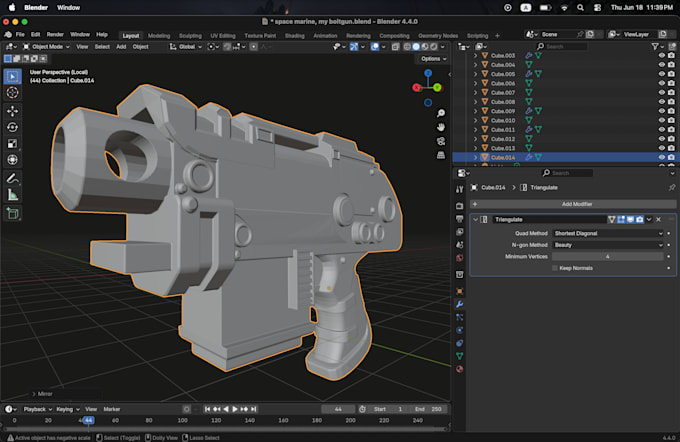Open Quad Method Shortest Diagonal dropdown
680x442 pixels.
[x=608, y=233]
